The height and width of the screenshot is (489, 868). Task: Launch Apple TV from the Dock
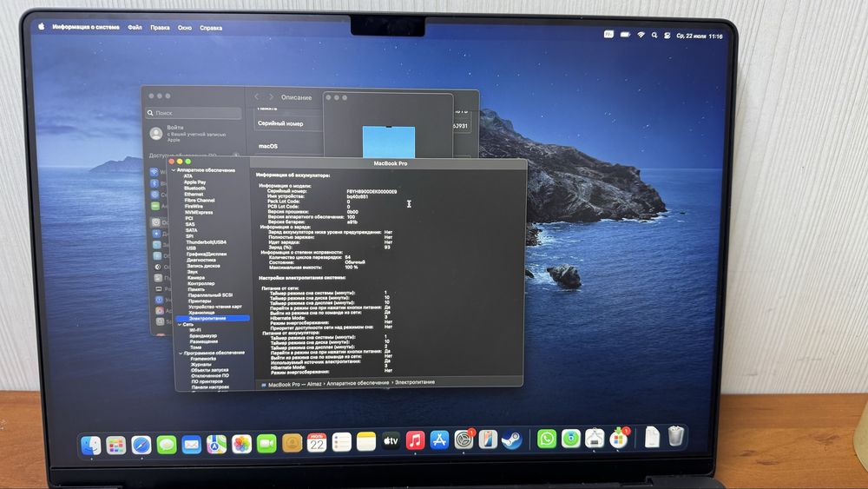tap(391, 441)
